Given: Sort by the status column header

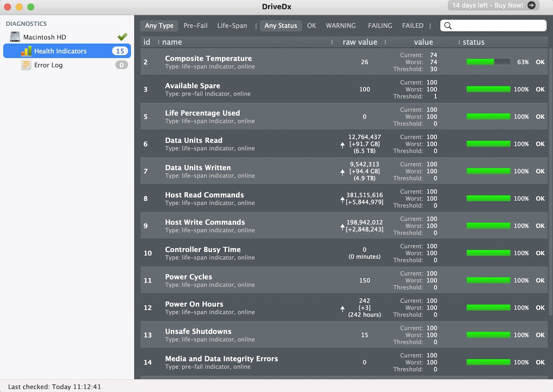Looking at the screenshot, I should (473, 42).
